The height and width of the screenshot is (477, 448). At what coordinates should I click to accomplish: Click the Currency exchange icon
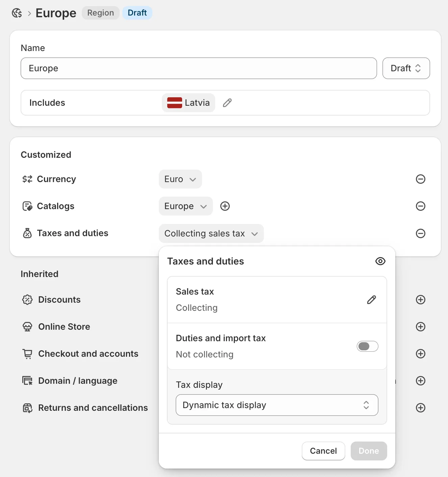point(27,179)
